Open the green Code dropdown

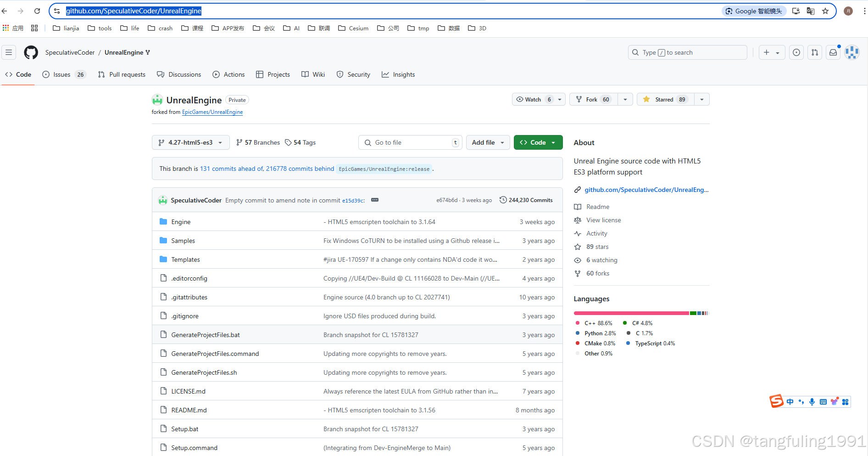[538, 142]
